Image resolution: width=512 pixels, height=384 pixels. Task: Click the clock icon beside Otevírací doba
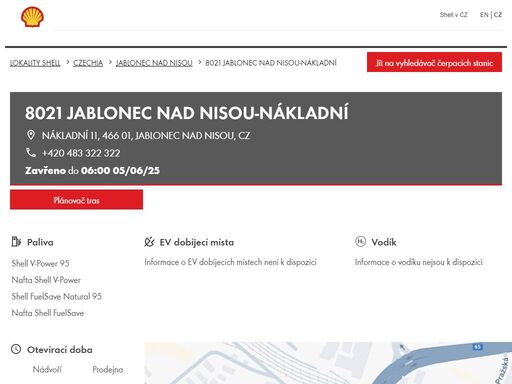click(x=16, y=349)
